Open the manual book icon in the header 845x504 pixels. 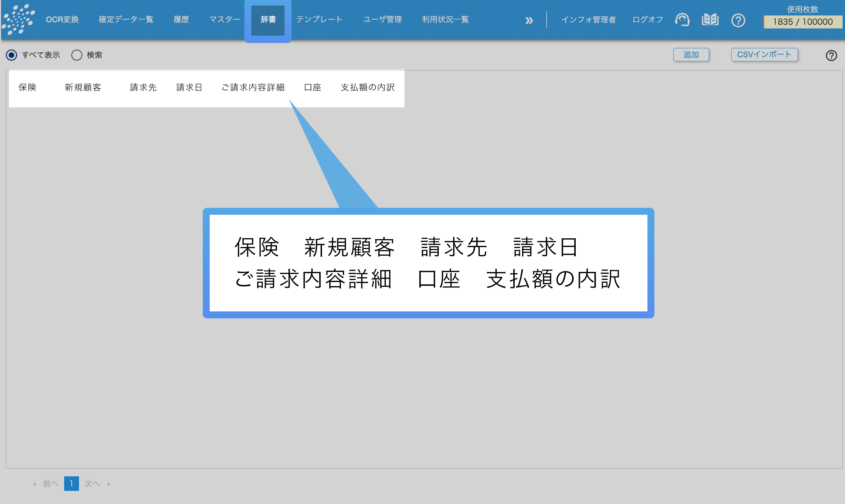[709, 20]
